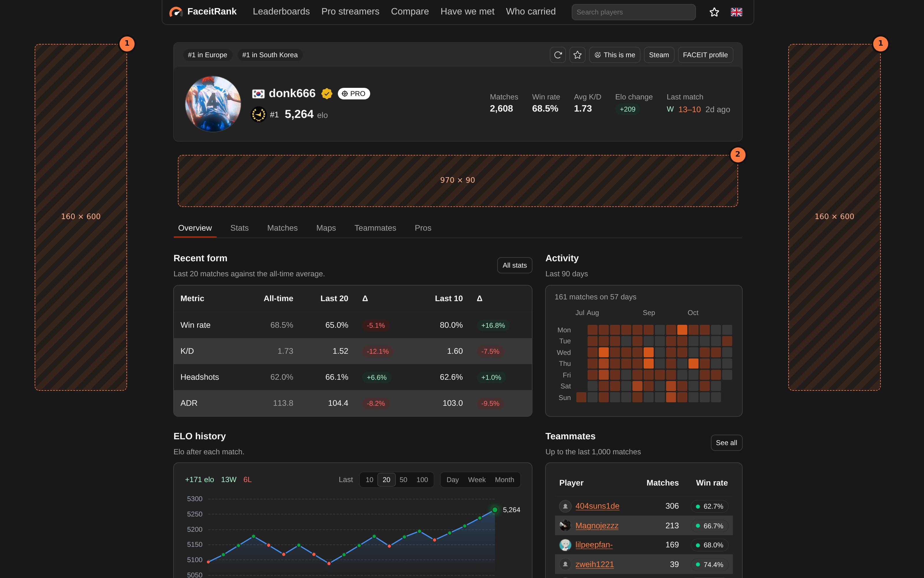
Task: Open the Pros tab
Action: pyautogui.click(x=423, y=228)
